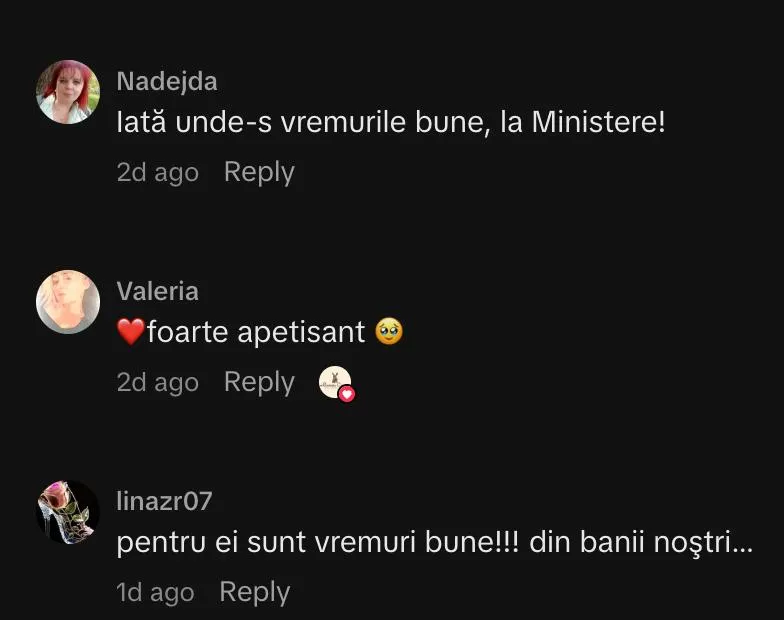Reply to Valeria's comment
This screenshot has height=620, width=784.
(x=259, y=382)
